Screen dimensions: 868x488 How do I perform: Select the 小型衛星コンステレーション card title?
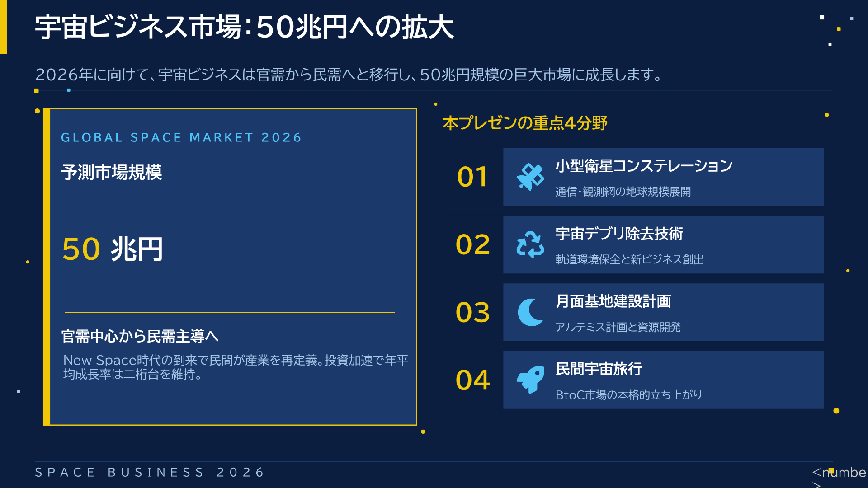tap(644, 166)
